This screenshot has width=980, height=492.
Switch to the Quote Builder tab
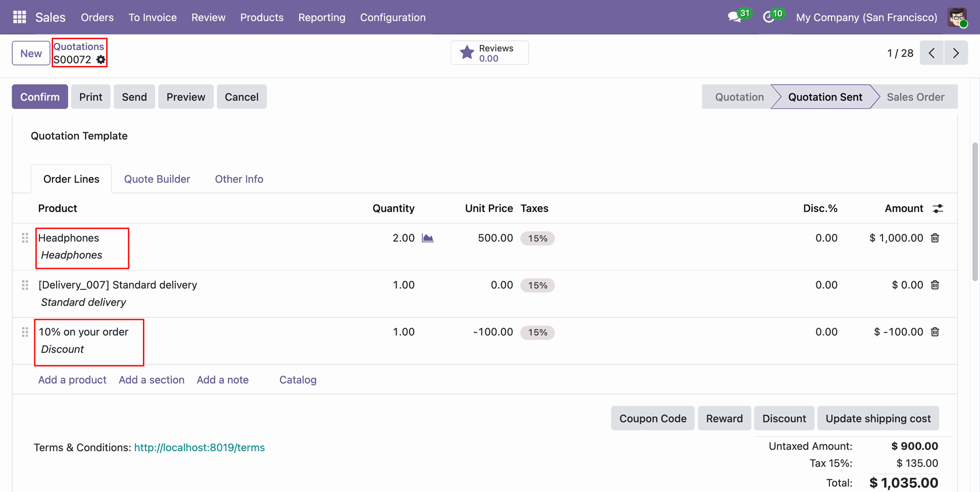157,179
